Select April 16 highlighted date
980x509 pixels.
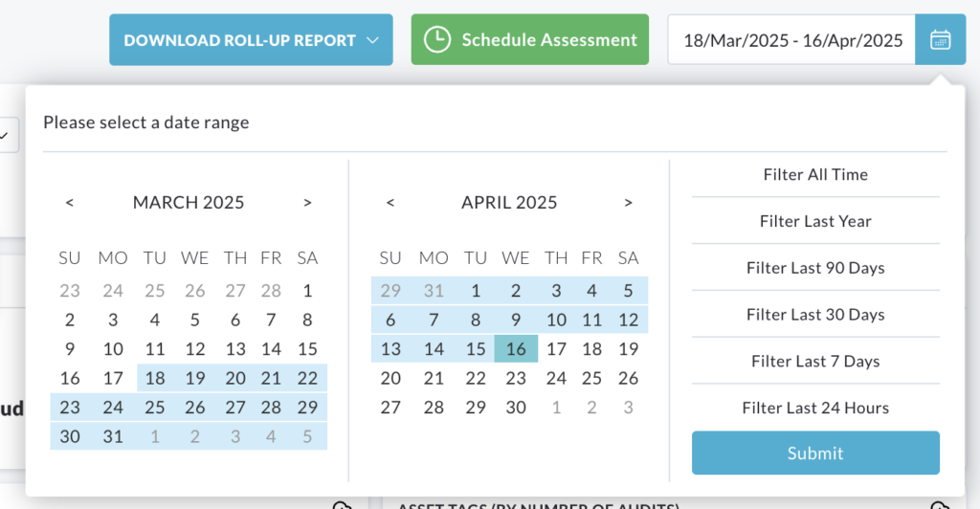(x=516, y=348)
